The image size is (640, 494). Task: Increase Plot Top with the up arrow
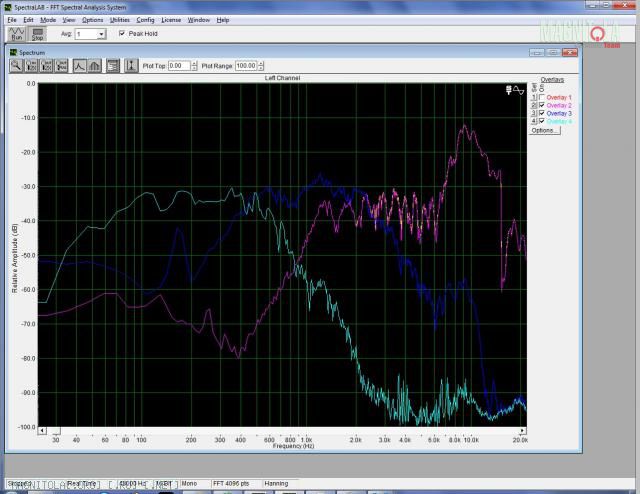pyautogui.click(x=194, y=63)
